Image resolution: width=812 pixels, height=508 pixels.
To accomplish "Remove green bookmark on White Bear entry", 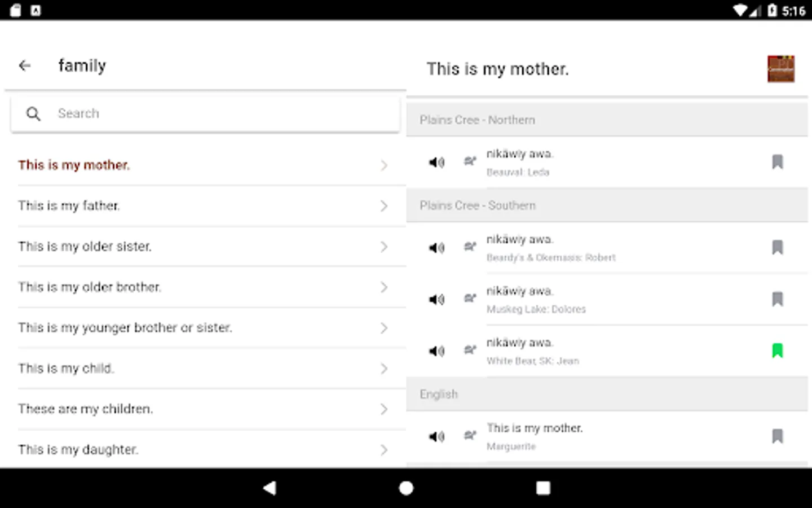I will pyautogui.click(x=778, y=351).
